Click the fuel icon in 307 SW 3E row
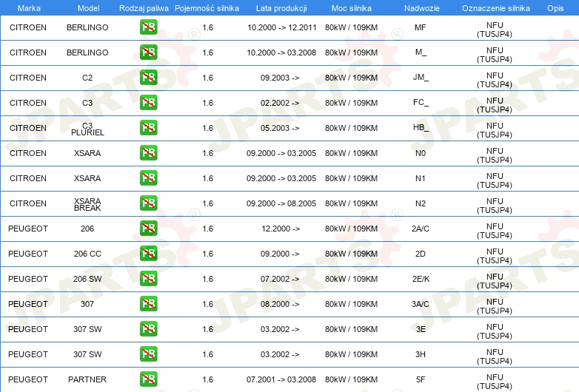 point(148,328)
